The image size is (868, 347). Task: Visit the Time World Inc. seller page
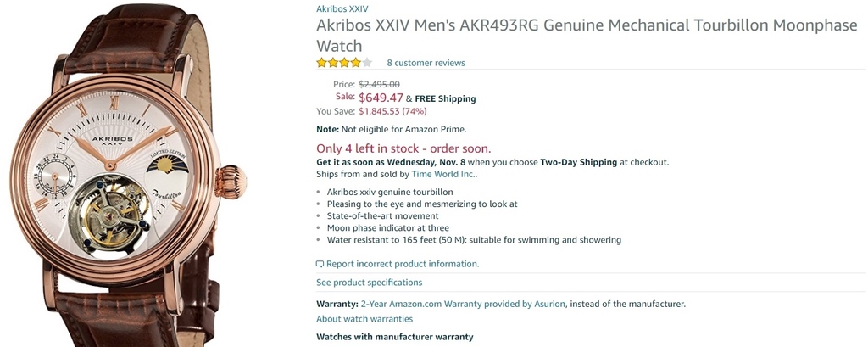click(x=443, y=174)
